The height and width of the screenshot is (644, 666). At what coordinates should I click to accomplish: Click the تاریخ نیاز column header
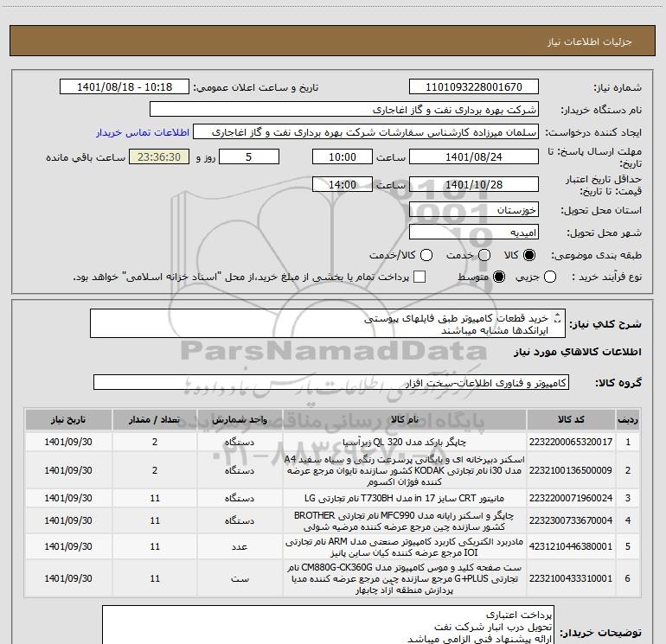point(68,420)
